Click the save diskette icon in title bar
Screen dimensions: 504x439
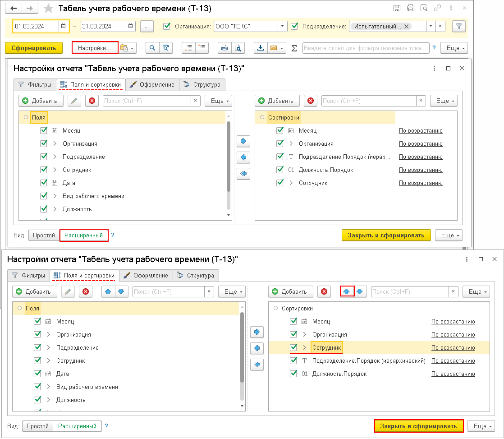[397, 8]
